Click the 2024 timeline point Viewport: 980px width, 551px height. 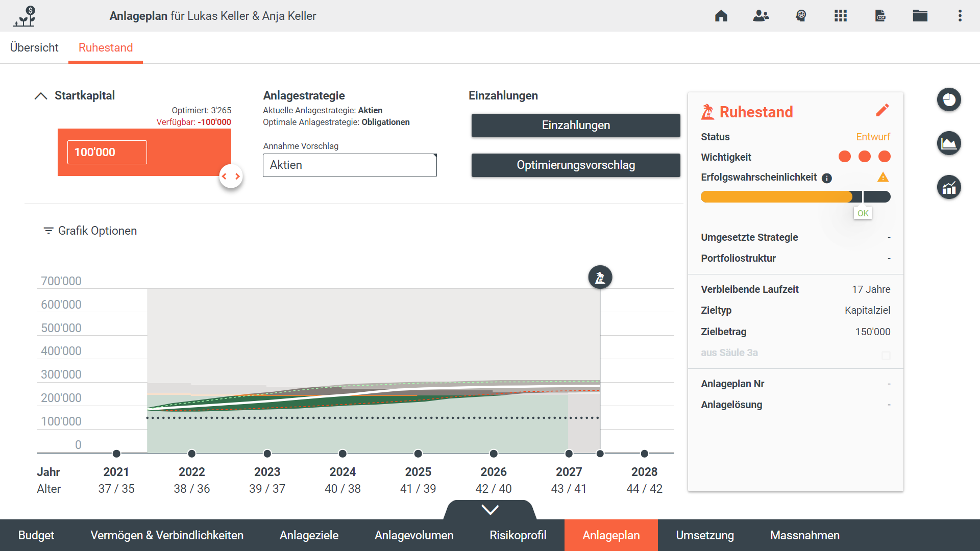342,454
